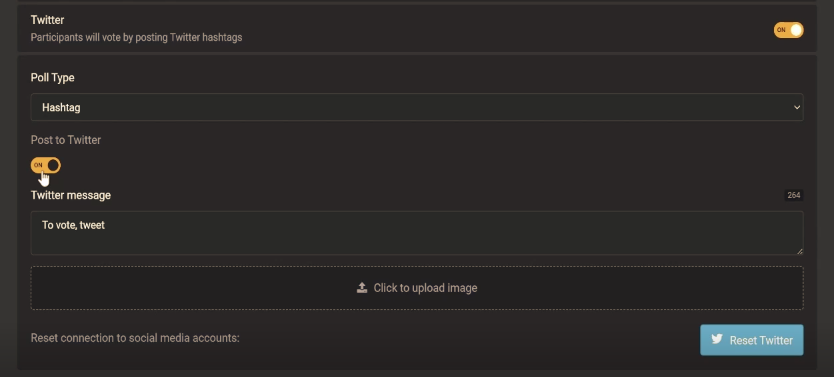Turn off the Twitter voting switch
The image size is (834, 377).
click(788, 30)
